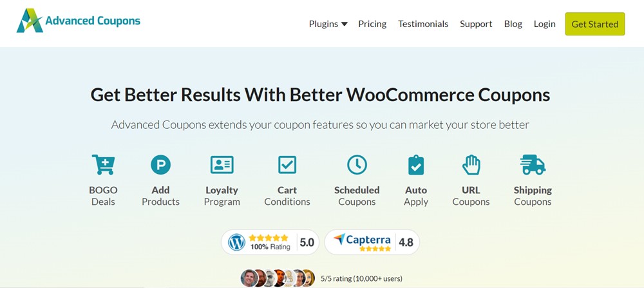Click the Cart Conditions checkmark icon
The width and height of the screenshot is (644, 288).
(287, 165)
